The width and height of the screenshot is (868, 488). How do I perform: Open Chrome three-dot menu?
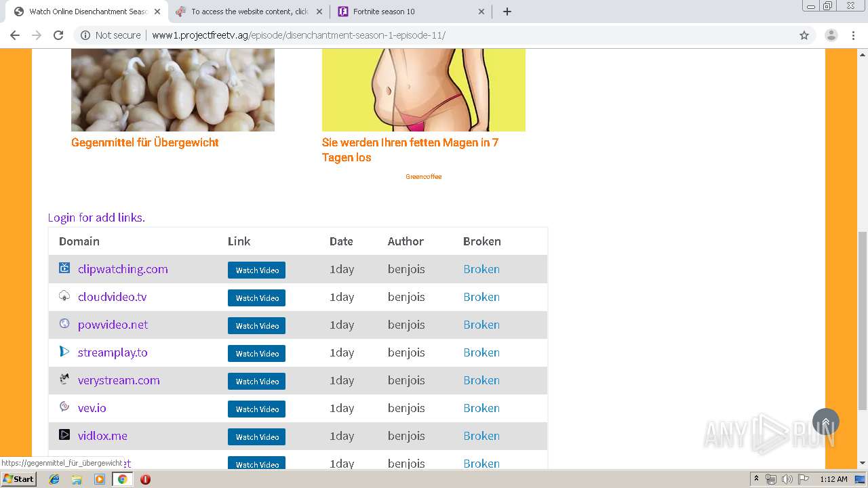point(854,35)
